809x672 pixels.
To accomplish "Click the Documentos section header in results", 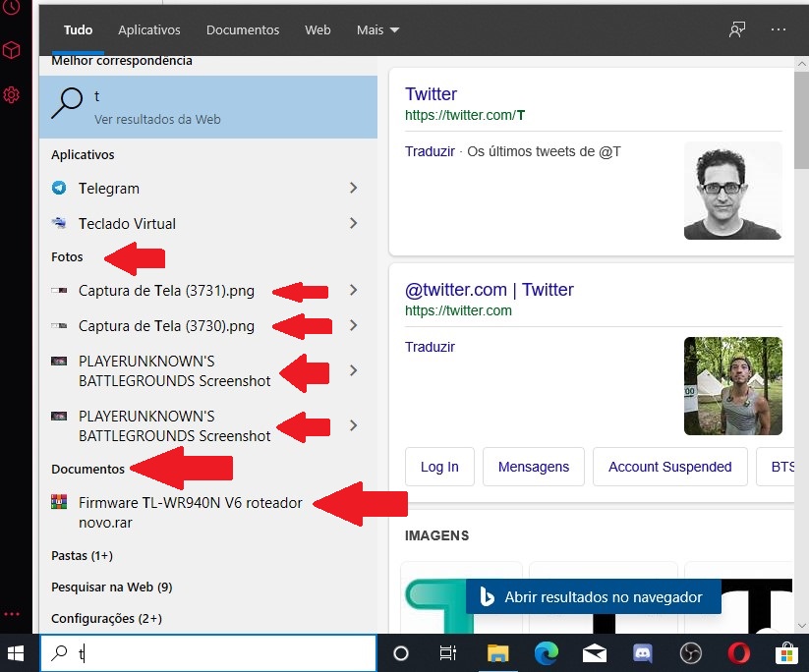I will pos(87,469).
